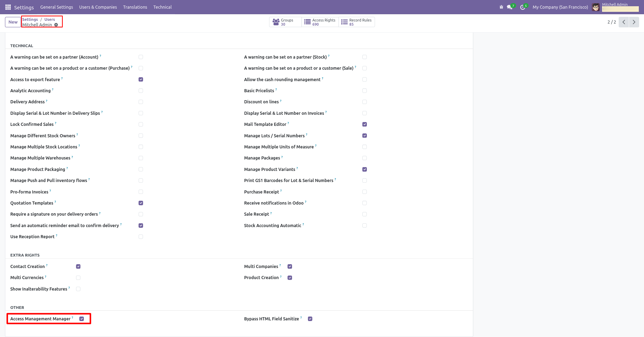
Task: Enable Delivery Address checkbox
Action: [x=141, y=102]
